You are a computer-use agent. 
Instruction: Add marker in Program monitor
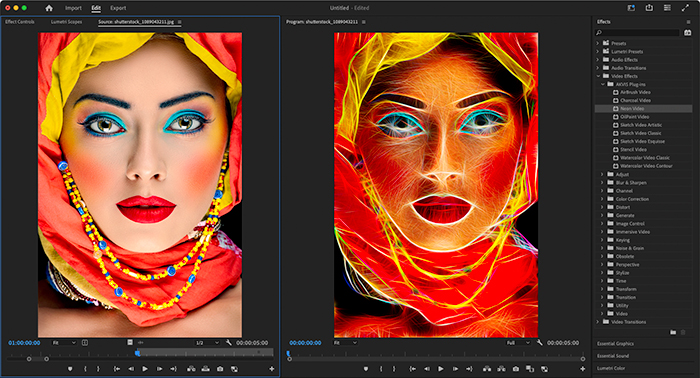tap(366, 369)
